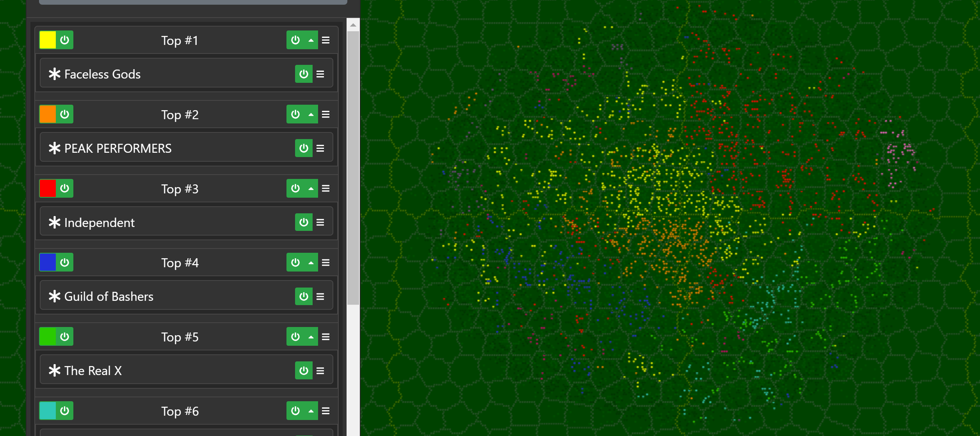Toggle color power button beside Top #5 swatch
The width and height of the screenshot is (980, 436).
tap(65, 336)
